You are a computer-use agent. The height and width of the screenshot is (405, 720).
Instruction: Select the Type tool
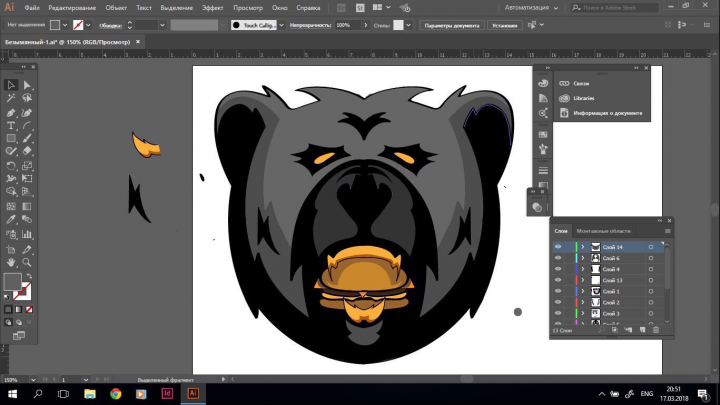(x=11, y=125)
